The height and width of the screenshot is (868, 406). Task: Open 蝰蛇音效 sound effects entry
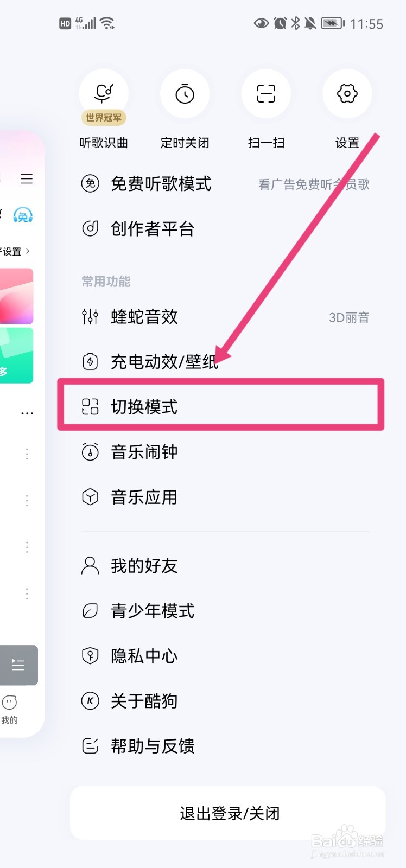coord(144,317)
